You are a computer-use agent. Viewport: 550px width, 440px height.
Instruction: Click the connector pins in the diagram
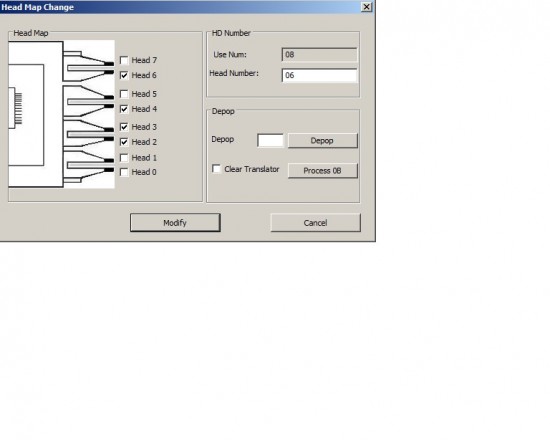18,108
